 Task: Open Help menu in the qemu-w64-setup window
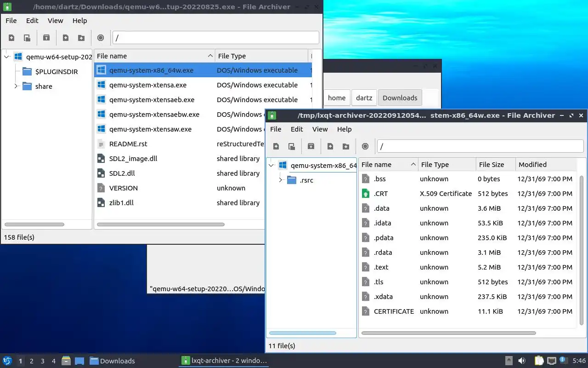pyautogui.click(x=79, y=21)
